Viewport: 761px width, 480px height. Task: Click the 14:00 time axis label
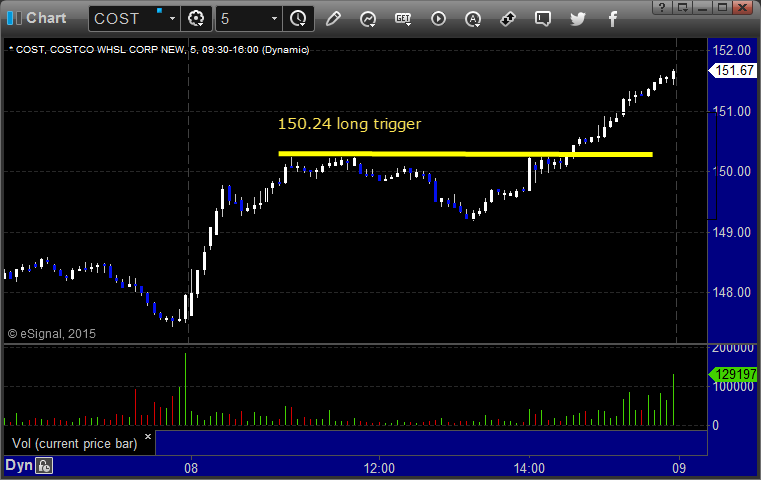[x=529, y=468]
